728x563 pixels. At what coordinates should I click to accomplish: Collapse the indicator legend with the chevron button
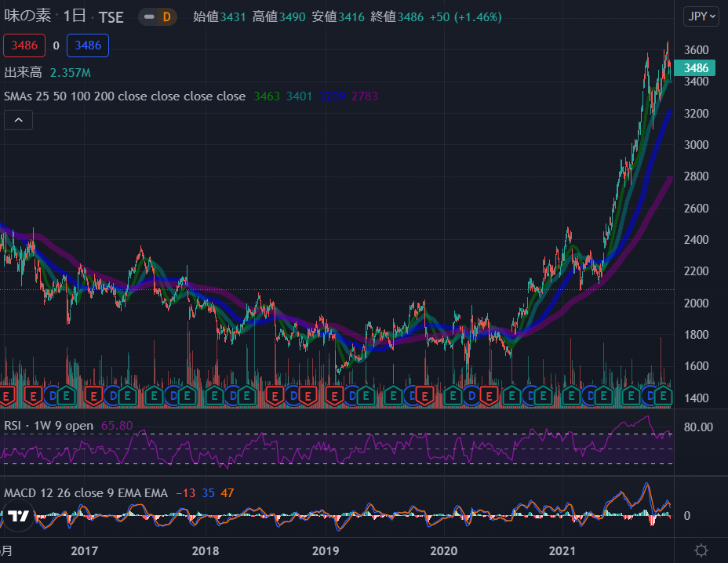[x=19, y=120]
